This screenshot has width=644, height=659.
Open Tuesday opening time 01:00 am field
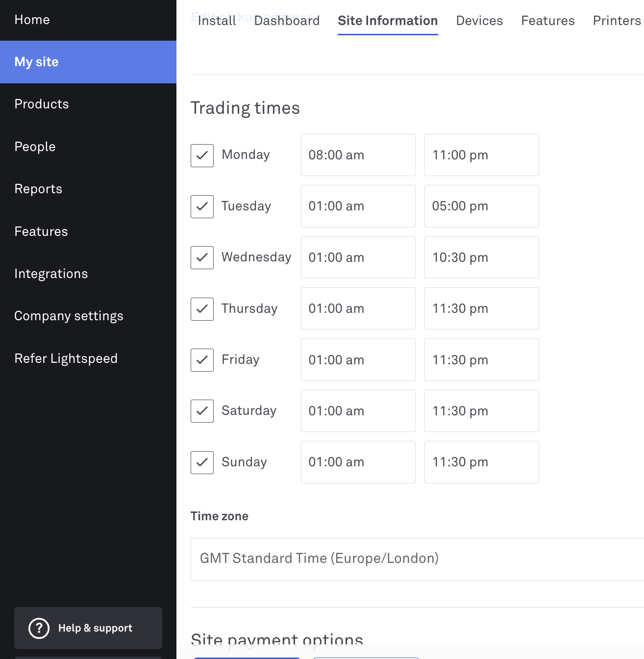358,206
